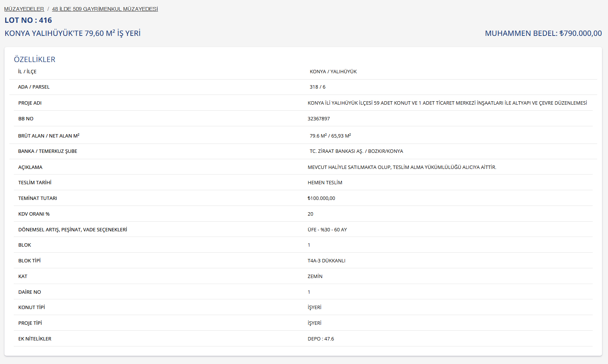Click the T4A-3 DÜKKANLI block type value
The image size is (608, 364).
tap(326, 261)
